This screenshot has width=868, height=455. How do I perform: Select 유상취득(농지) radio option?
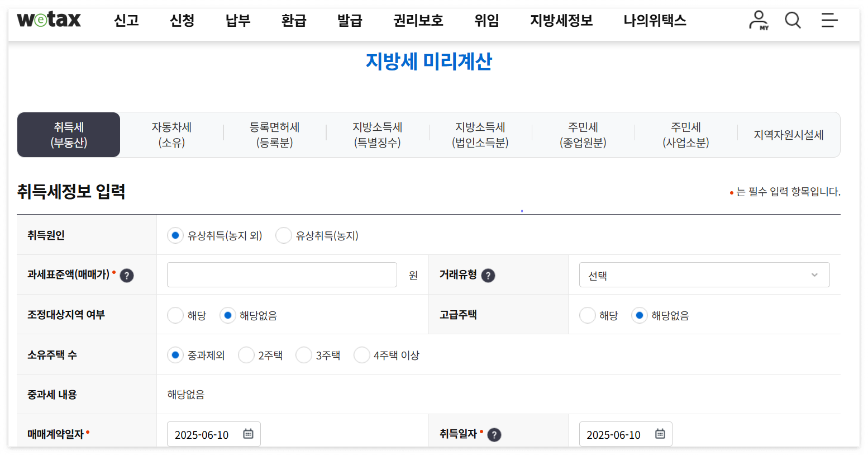[284, 235]
